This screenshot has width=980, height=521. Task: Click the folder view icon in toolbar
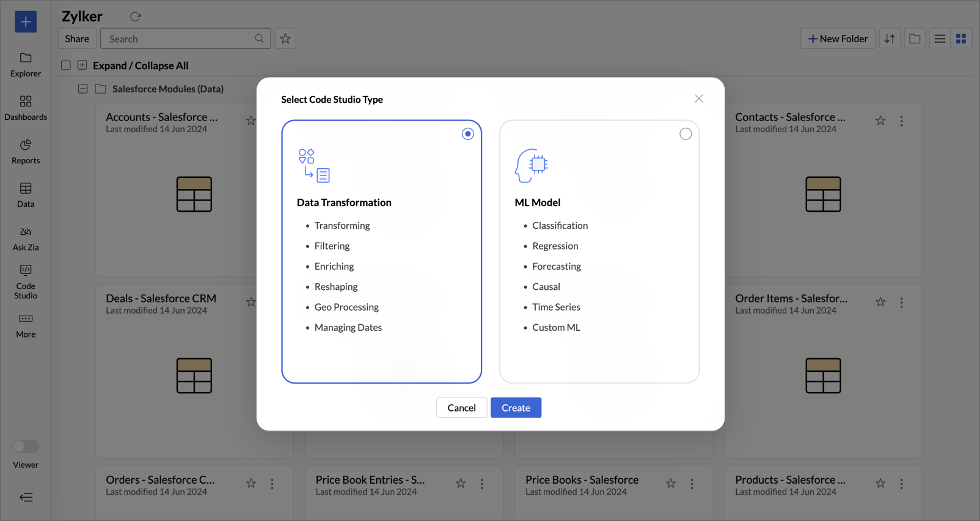click(915, 39)
